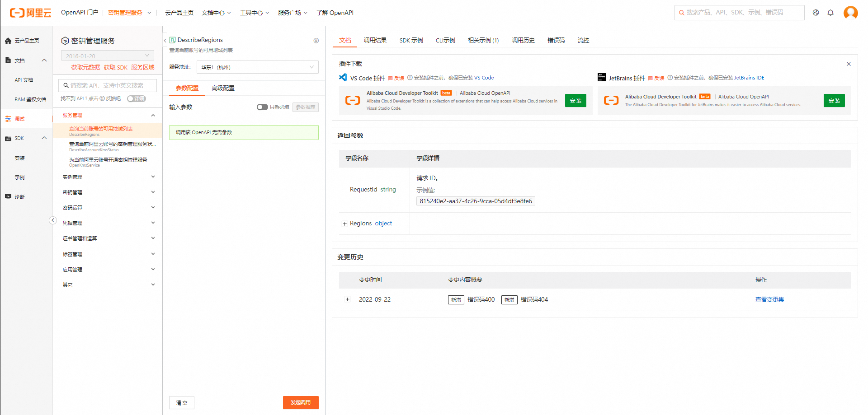868x415 pixels.
Task: Click the compass icon near the bell
Action: [816, 13]
